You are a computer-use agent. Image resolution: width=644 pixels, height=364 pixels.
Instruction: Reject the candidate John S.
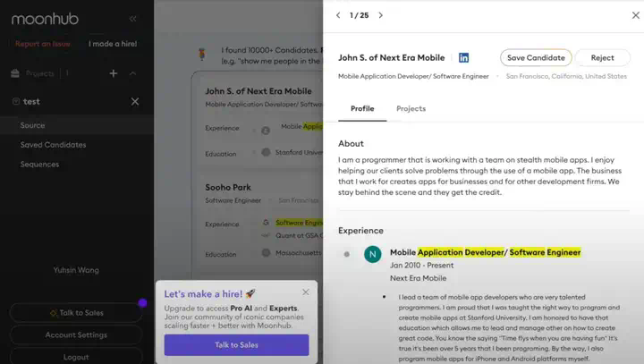click(x=602, y=58)
